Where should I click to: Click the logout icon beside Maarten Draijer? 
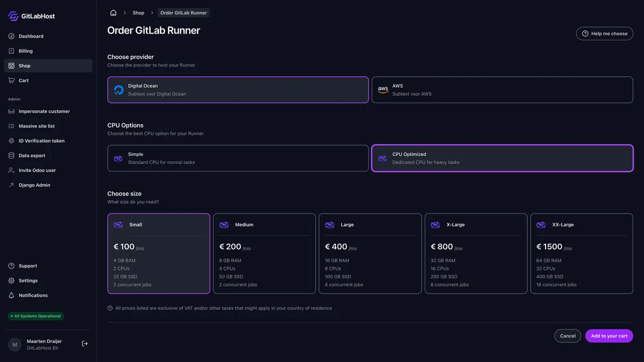(85, 344)
